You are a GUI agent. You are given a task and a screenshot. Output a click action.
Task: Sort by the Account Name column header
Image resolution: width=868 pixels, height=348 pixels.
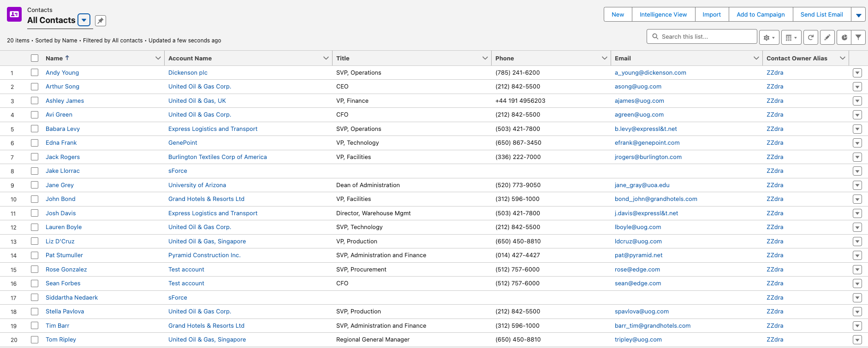(x=190, y=58)
